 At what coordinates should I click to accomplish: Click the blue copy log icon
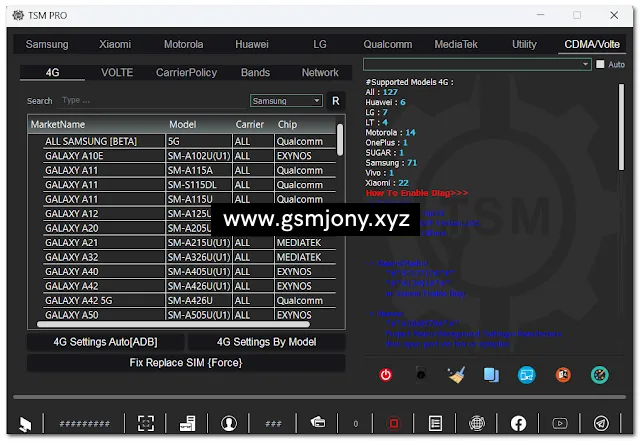491,375
